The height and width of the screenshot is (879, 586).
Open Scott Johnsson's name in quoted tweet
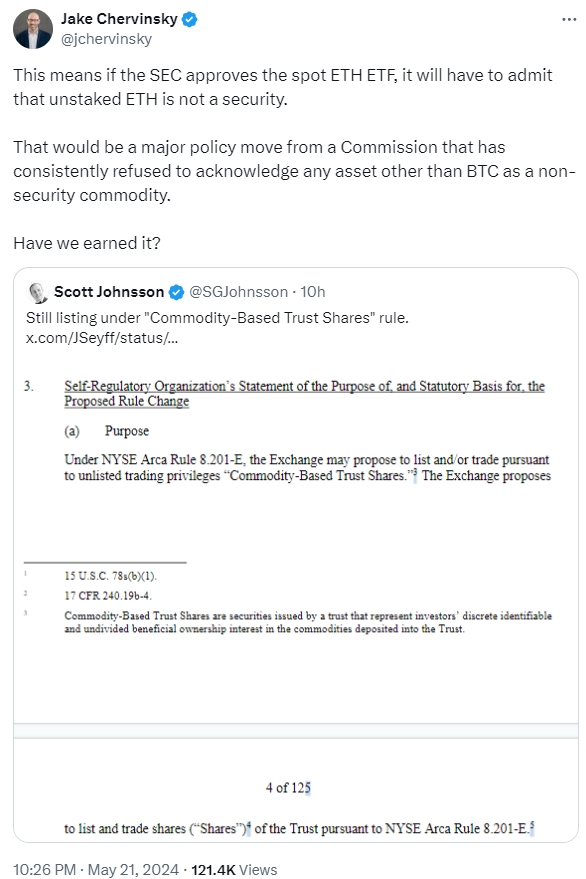pyautogui.click(x=109, y=292)
